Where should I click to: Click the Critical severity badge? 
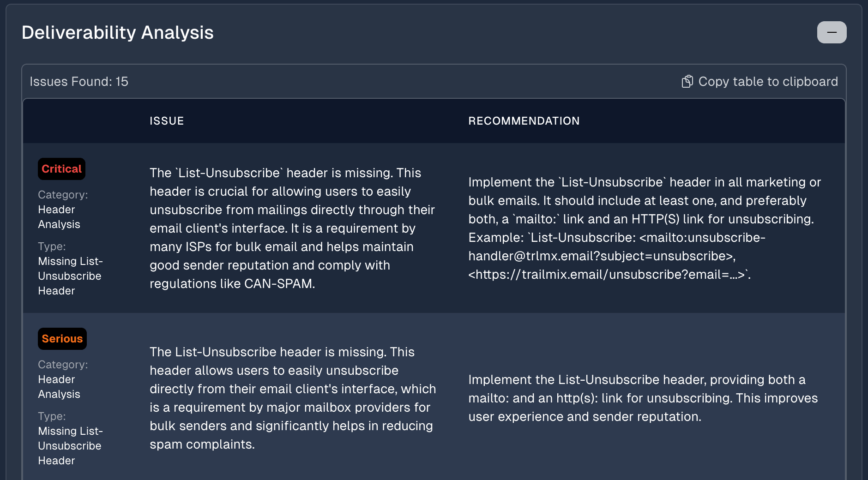(61, 169)
